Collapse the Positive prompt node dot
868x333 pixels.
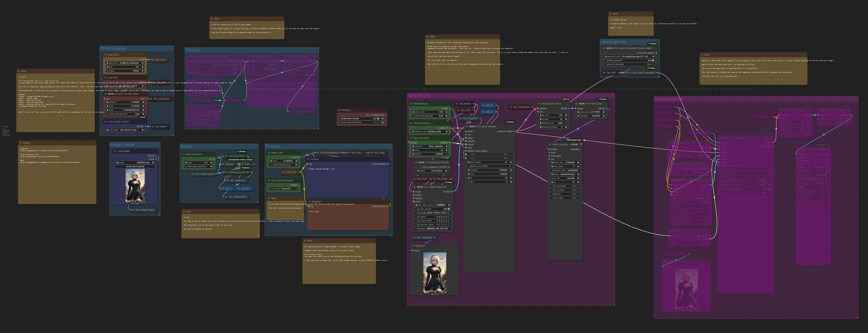[x=308, y=159]
